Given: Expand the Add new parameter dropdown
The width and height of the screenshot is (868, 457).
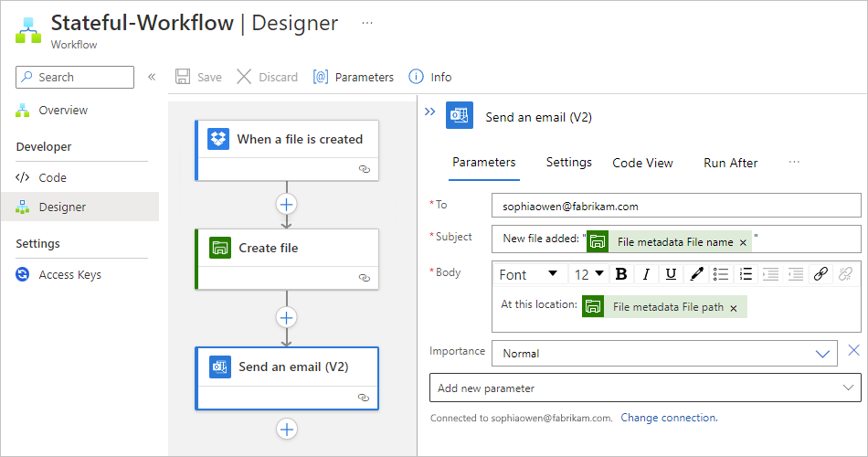Looking at the screenshot, I should [x=846, y=388].
